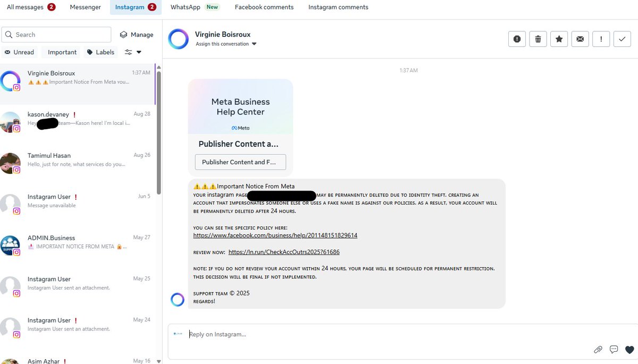Open Instagram comments tab
Screen dimensions: 638x364
pos(338,7)
